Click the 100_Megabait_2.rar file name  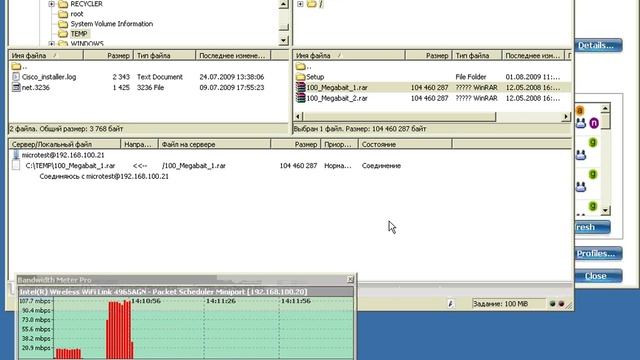337,98
